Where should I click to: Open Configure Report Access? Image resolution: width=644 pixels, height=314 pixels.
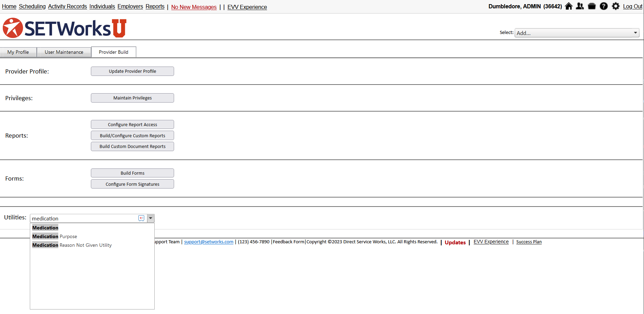pyautogui.click(x=132, y=124)
